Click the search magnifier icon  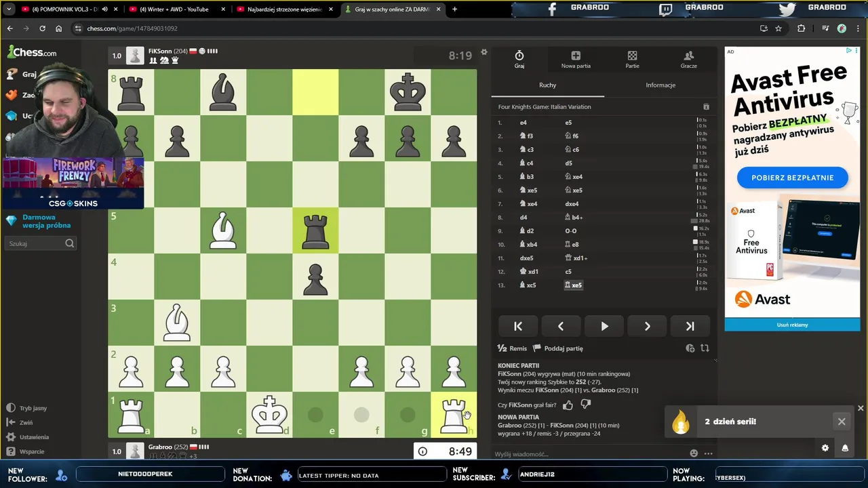pos(70,243)
